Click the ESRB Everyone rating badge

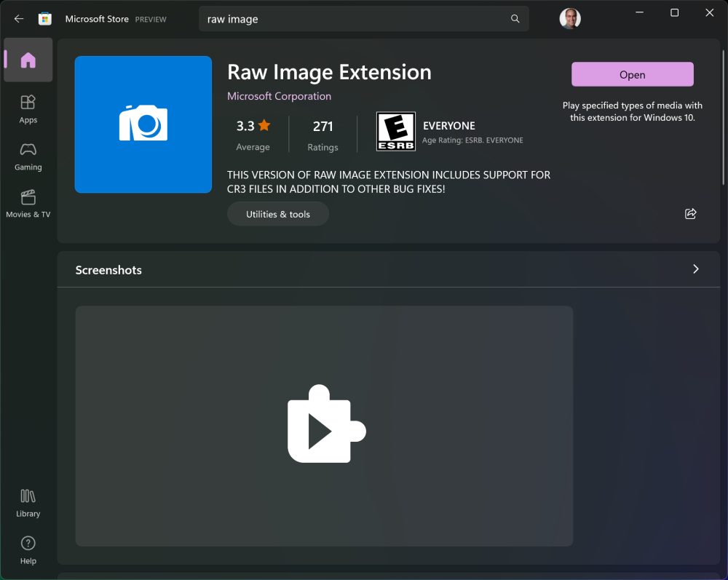pos(395,131)
